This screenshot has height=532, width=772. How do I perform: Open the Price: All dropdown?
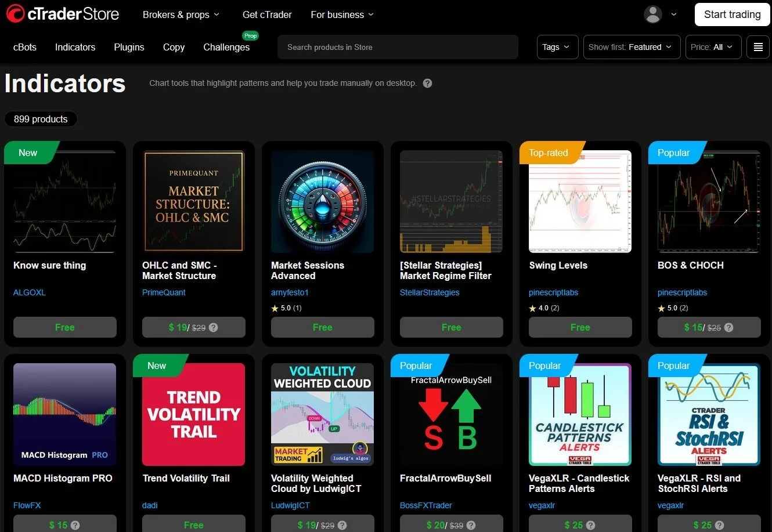713,47
